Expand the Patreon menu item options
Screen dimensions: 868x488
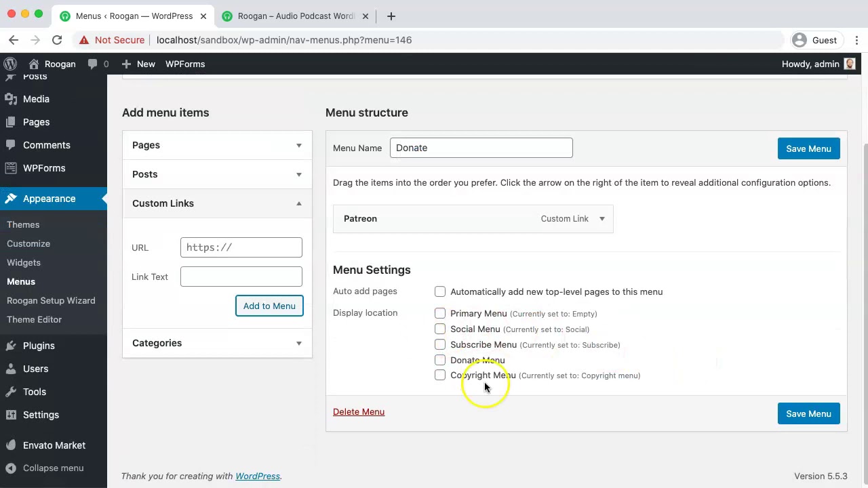pos(601,219)
